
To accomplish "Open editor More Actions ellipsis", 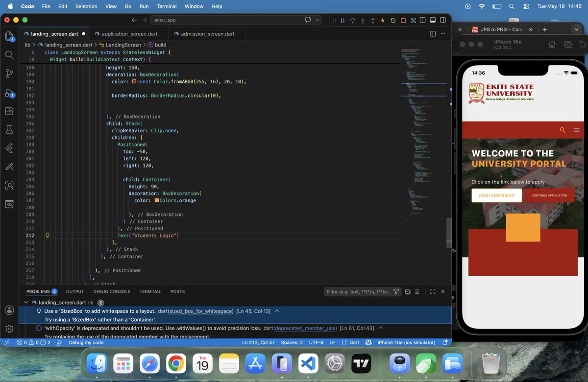I will [x=443, y=34].
